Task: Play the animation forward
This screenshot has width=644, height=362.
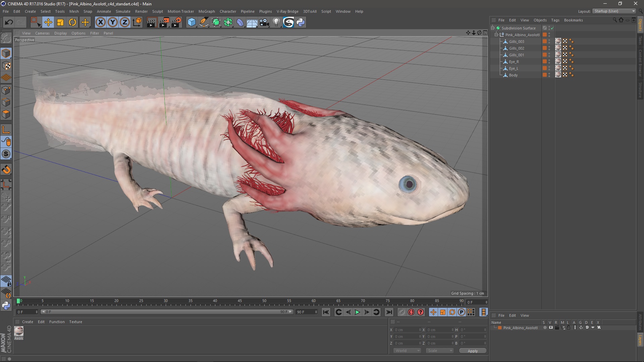Action: [357, 312]
